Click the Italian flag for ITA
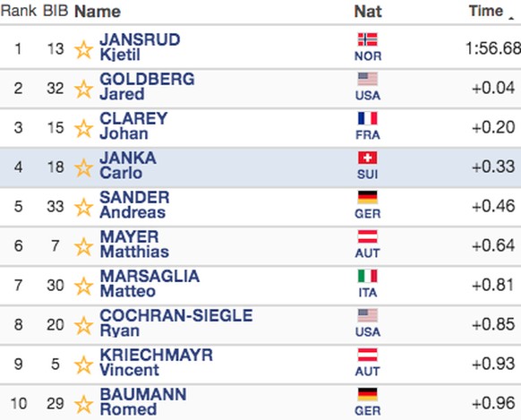The height and width of the screenshot is (420, 521). (368, 276)
